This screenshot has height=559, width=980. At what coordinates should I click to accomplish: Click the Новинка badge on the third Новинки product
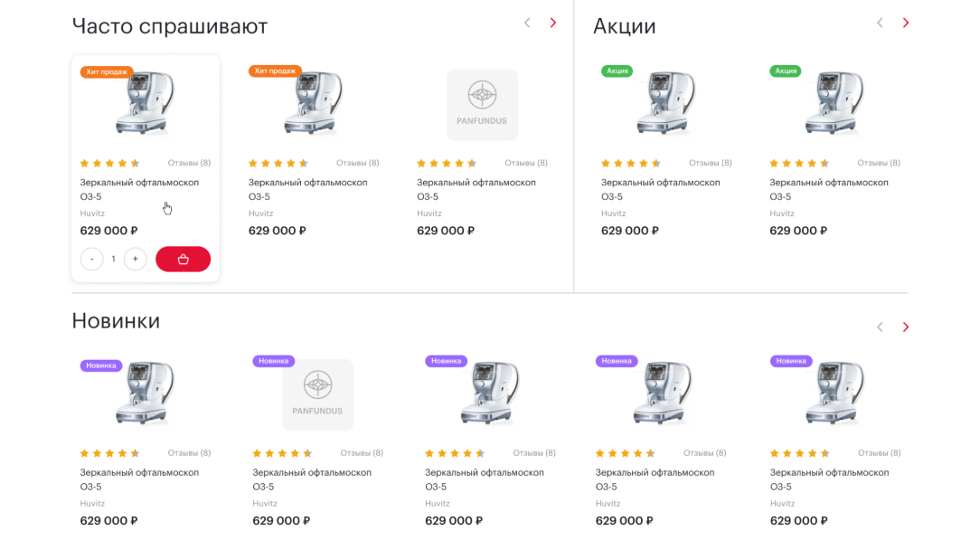[447, 361]
